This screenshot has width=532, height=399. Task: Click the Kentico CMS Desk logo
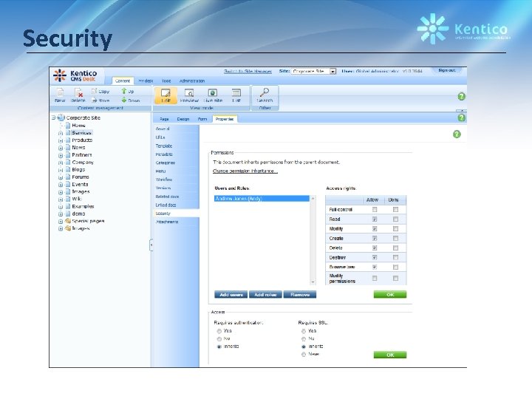(75, 75)
